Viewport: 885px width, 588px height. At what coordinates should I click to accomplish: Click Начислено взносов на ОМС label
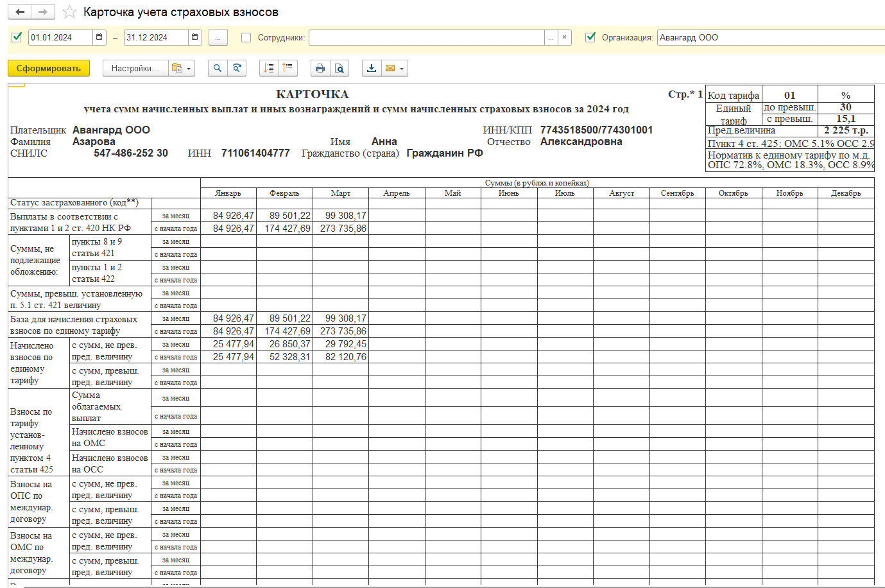110,437
